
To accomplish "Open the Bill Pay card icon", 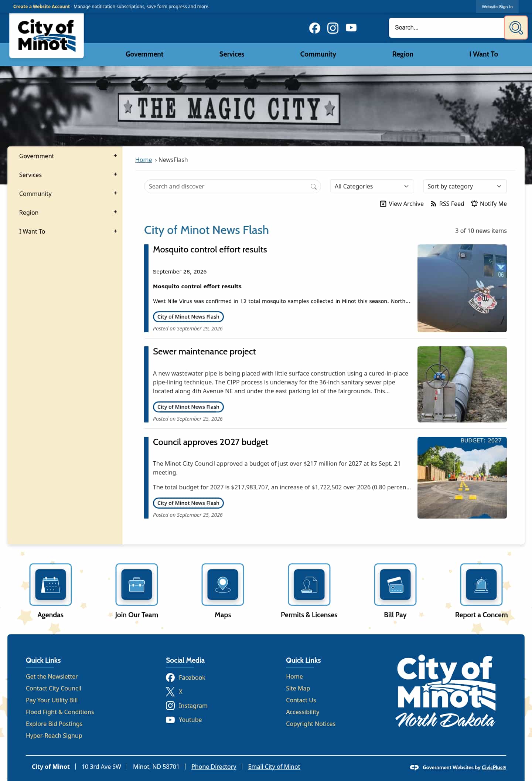I will pyautogui.click(x=395, y=584).
